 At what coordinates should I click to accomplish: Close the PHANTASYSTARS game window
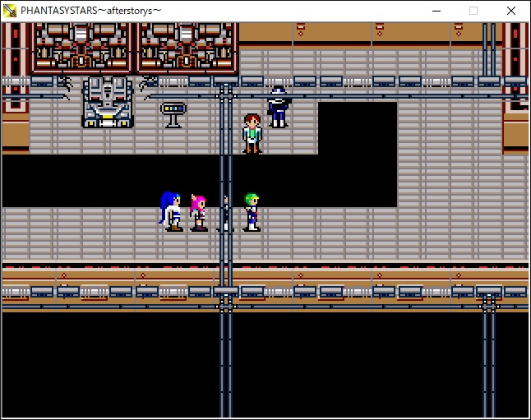click(x=511, y=11)
